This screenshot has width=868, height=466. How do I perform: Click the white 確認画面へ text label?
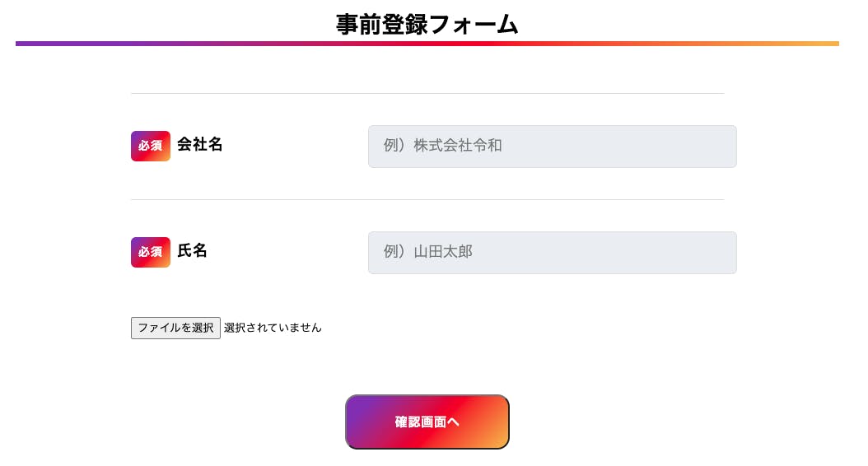click(x=427, y=422)
